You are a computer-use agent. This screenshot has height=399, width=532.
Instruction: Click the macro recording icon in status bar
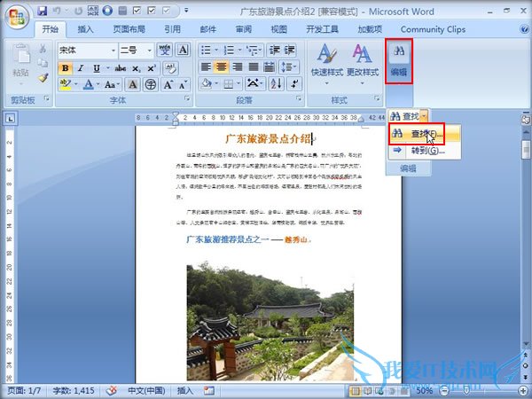point(209,390)
